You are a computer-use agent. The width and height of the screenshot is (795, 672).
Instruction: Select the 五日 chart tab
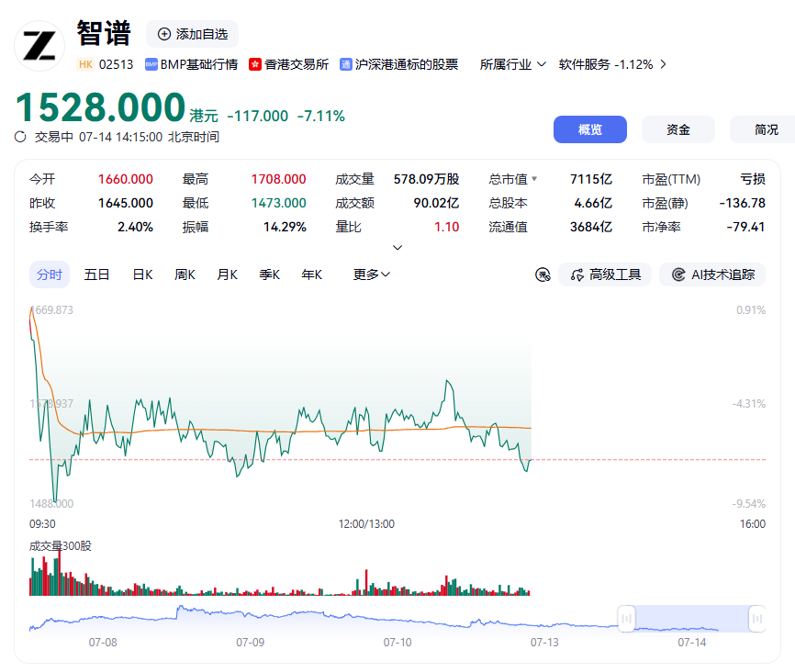(x=96, y=274)
